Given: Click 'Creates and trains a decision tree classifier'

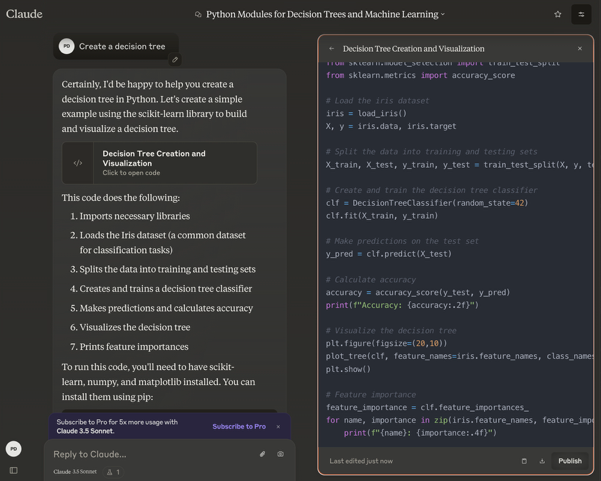Looking at the screenshot, I should pyautogui.click(x=166, y=289).
